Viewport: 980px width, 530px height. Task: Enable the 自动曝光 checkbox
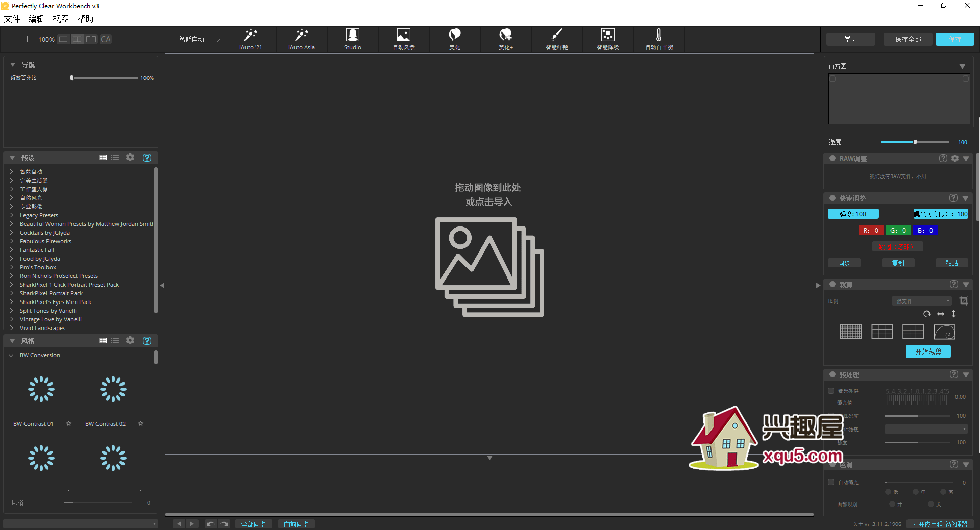831,482
